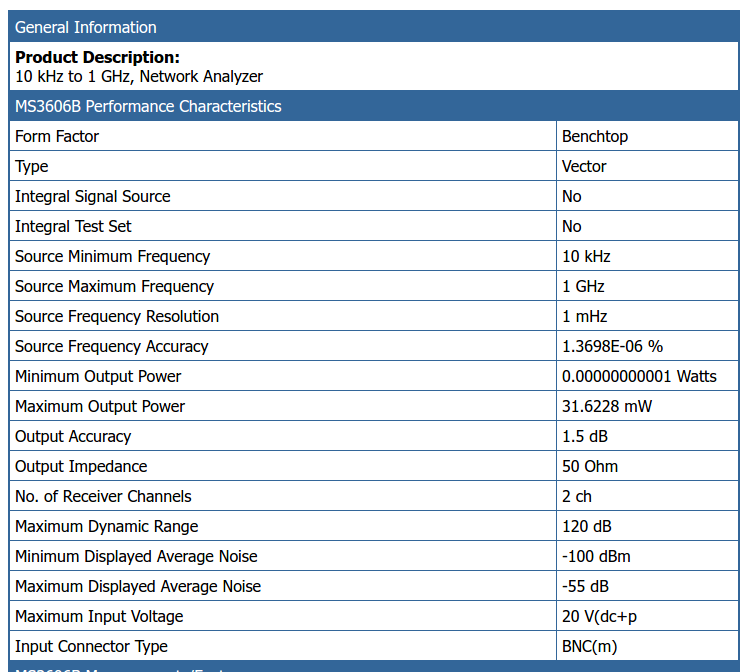Select the Type row label
Image resolution: width=746 pixels, height=672 pixels.
[31, 167]
